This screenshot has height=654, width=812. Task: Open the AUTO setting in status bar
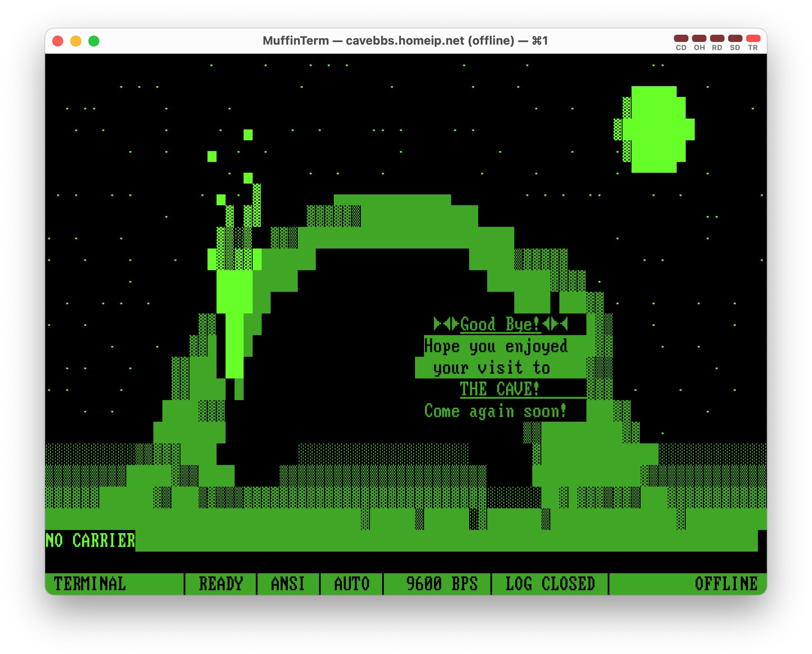coord(351,584)
